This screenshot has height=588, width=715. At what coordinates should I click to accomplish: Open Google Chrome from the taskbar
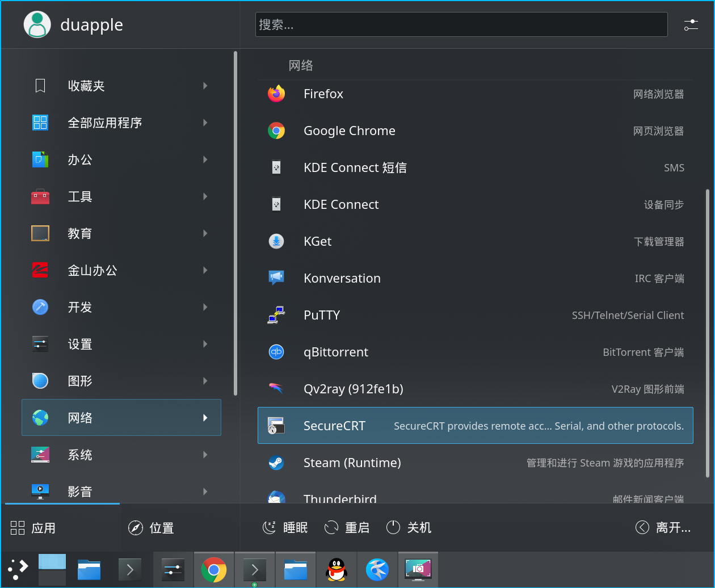coord(214,569)
